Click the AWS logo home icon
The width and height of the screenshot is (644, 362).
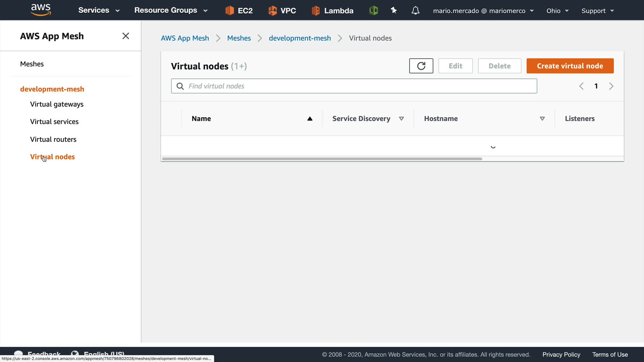point(41,10)
